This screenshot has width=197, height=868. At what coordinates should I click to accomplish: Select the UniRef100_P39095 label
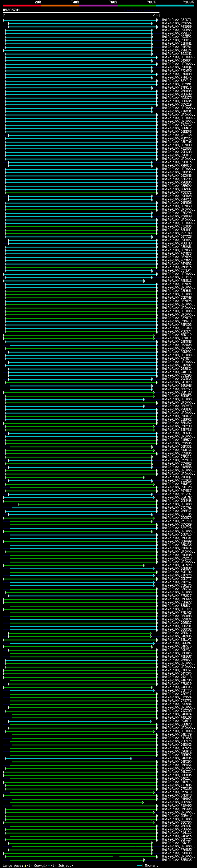pyautogui.click(x=177, y=806)
